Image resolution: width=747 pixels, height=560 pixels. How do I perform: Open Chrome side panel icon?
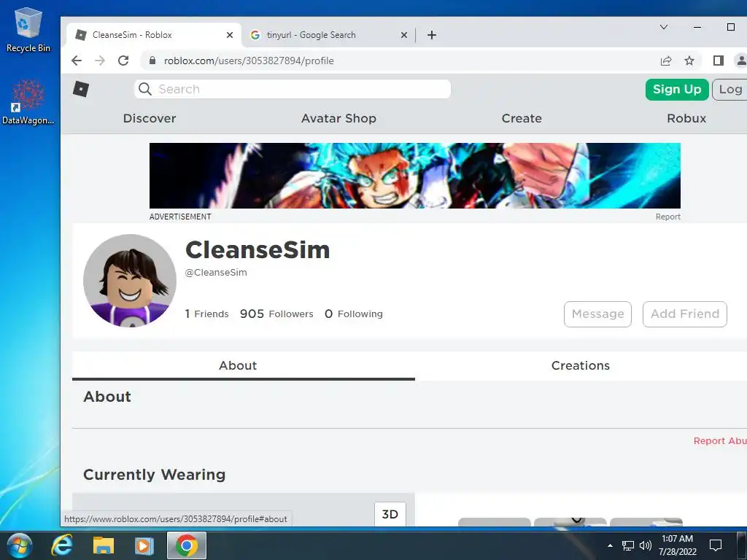click(x=719, y=61)
